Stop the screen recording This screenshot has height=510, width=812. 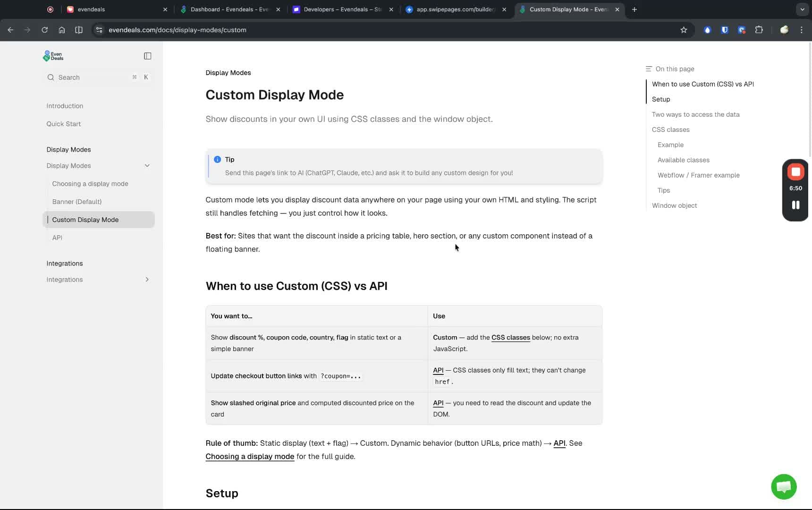tap(795, 171)
